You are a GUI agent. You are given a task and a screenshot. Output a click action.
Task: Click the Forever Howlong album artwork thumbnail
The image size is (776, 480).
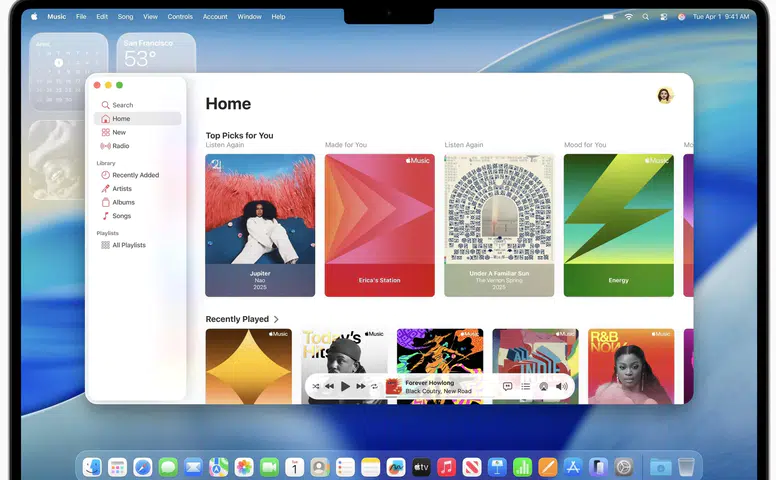(x=393, y=386)
